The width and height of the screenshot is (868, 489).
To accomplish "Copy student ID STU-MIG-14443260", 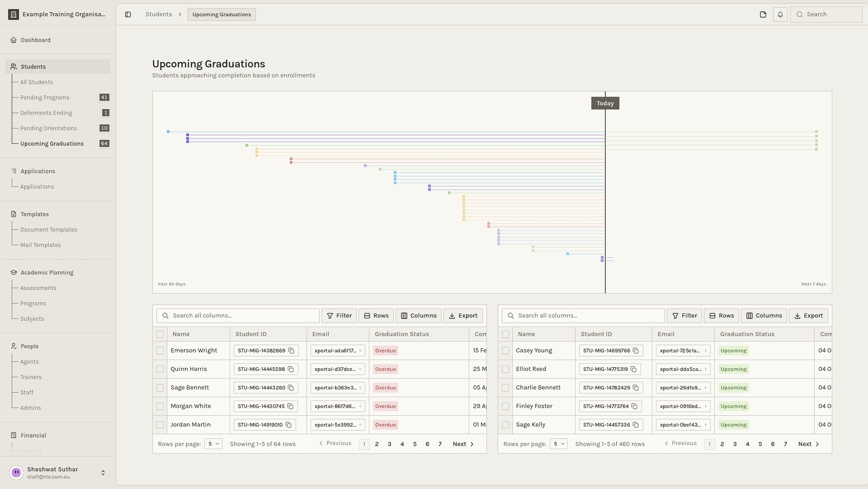I will point(291,388).
